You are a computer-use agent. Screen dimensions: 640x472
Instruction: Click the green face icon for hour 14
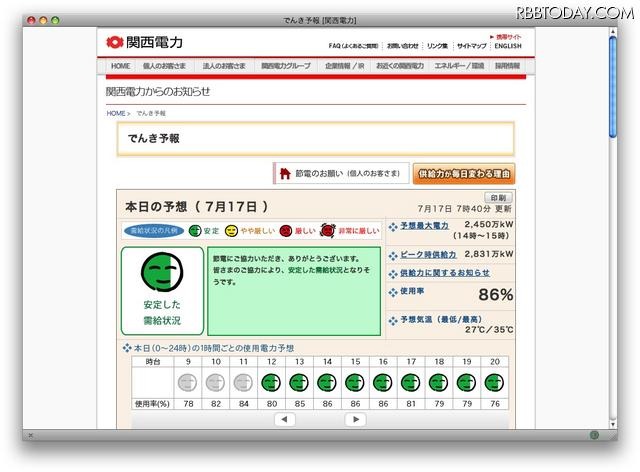click(x=327, y=383)
